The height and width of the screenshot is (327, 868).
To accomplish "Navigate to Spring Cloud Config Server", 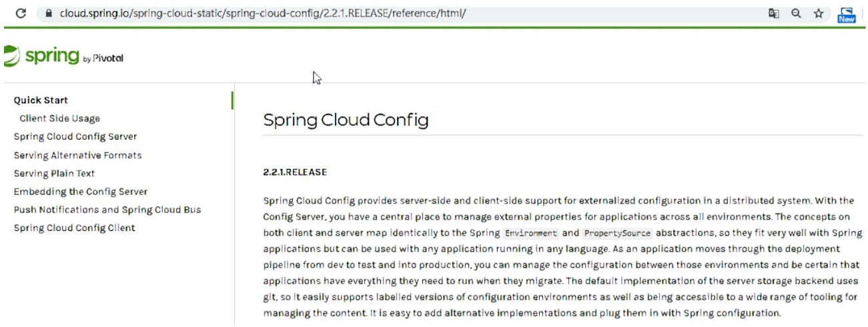I will pyautogui.click(x=75, y=136).
